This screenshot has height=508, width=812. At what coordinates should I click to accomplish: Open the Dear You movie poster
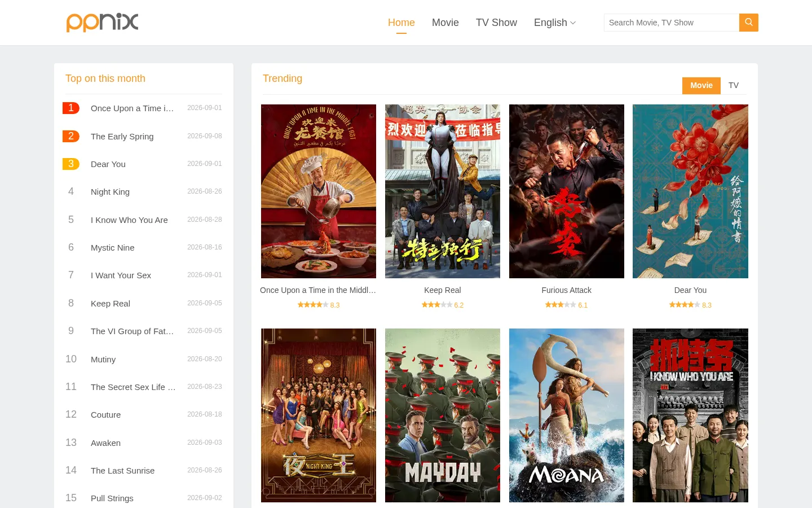point(690,191)
